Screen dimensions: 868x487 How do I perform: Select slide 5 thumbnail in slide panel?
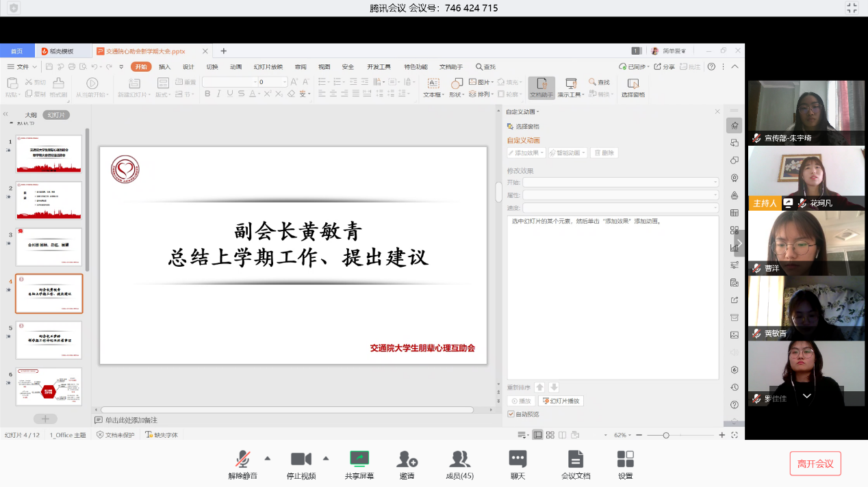coord(49,340)
